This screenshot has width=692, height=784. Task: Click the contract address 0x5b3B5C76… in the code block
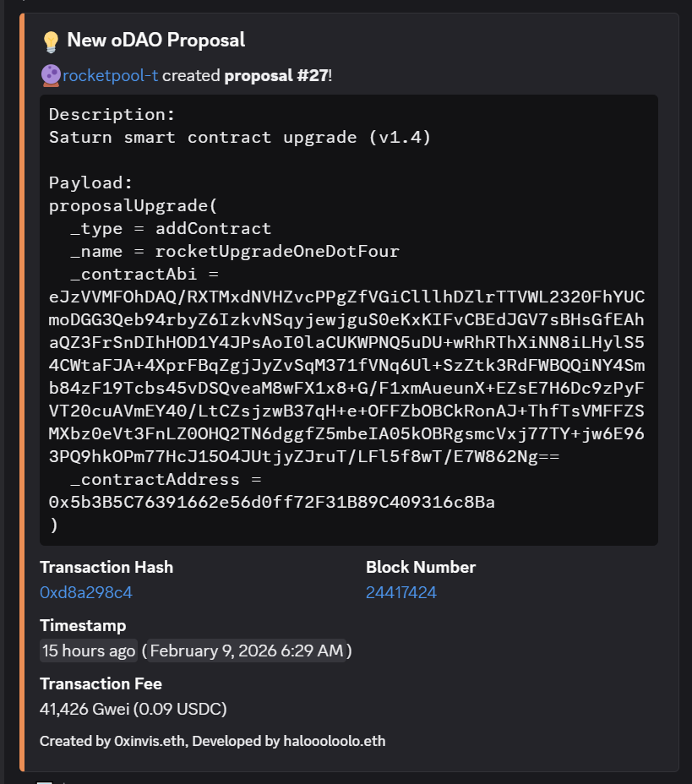[272, 503]
